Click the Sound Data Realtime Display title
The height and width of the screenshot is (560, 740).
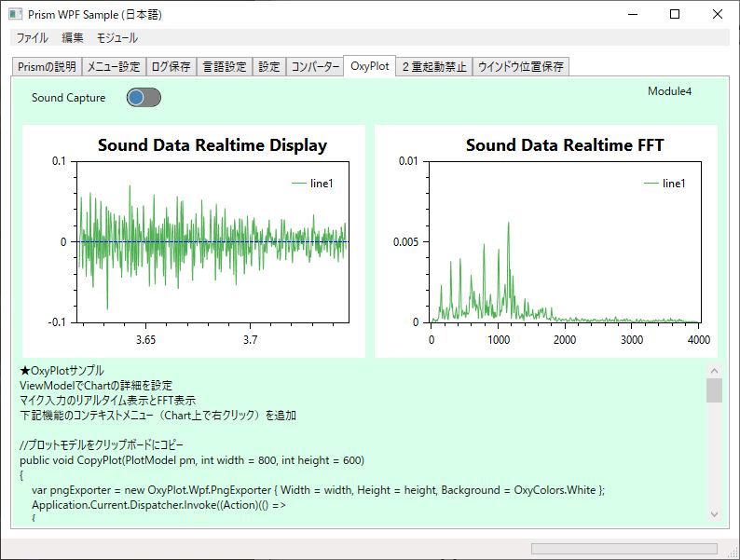coord(212,144)
